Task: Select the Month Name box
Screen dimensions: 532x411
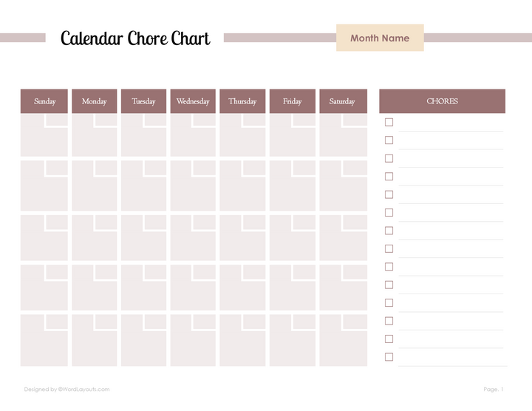Action: 380,38
